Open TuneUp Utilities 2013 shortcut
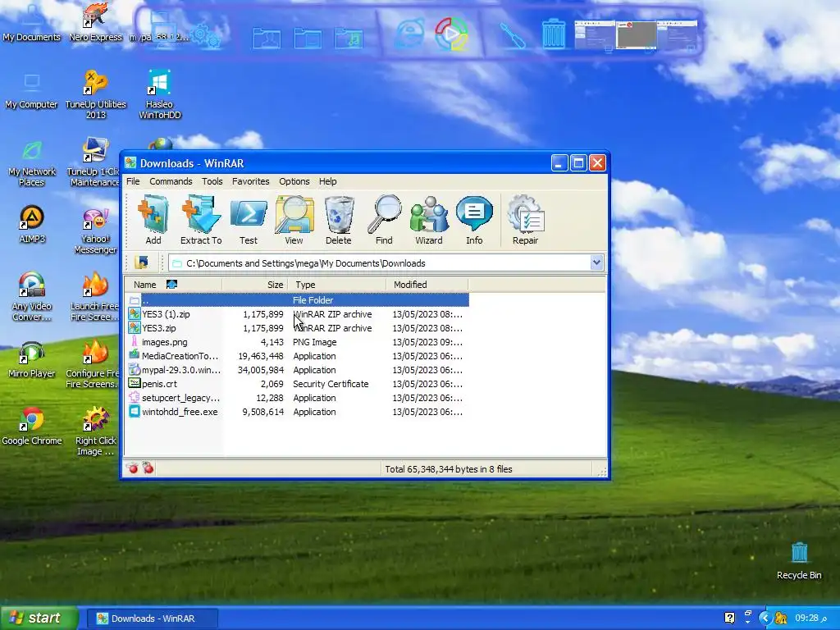Viewport: 840px width, 630px height. 95,94
